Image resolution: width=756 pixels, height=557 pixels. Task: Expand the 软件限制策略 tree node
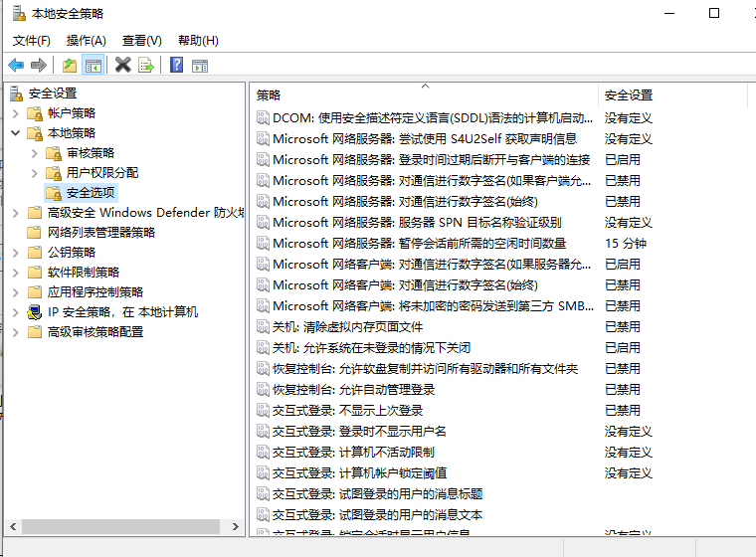16,273
